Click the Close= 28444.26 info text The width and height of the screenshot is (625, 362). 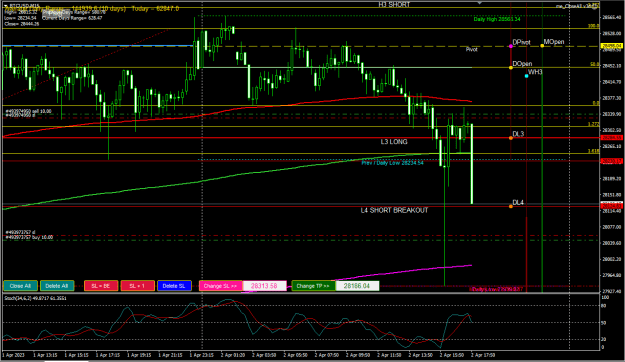[22, 24]
